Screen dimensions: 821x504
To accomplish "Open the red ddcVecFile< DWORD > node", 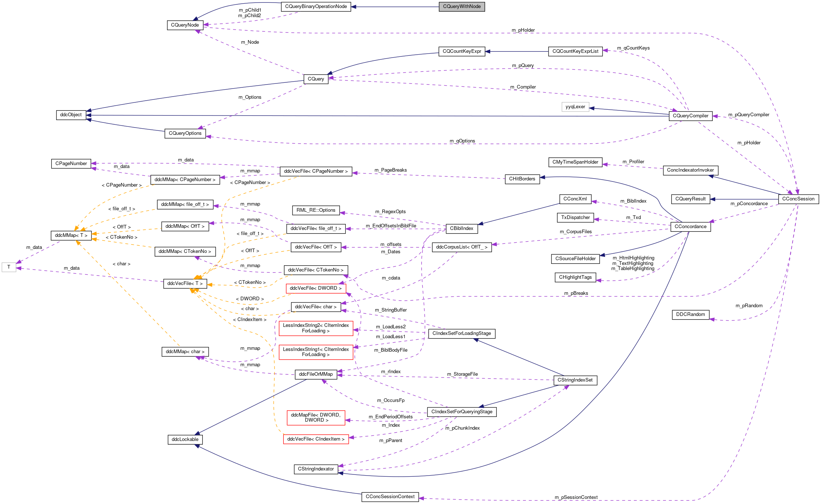I will [316, 288].
